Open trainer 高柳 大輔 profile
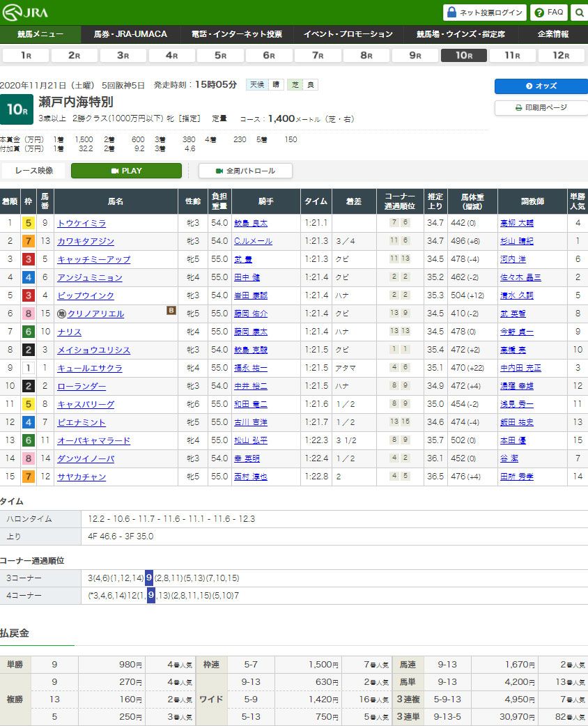This screenshot has height=726, width=588. (x=516, y=224)
